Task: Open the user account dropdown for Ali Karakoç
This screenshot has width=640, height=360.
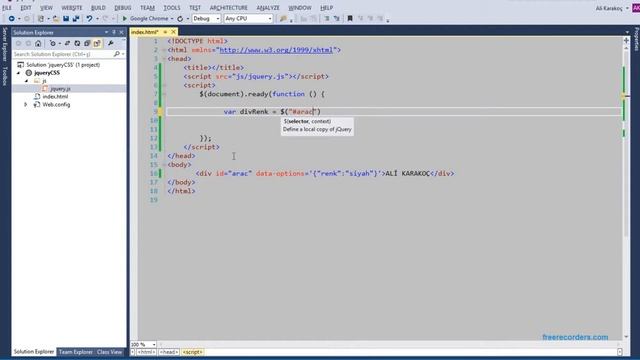Action: click(627, 8)
